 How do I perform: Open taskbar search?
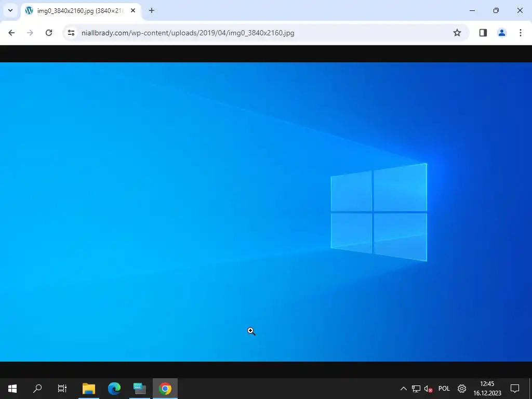37,389
